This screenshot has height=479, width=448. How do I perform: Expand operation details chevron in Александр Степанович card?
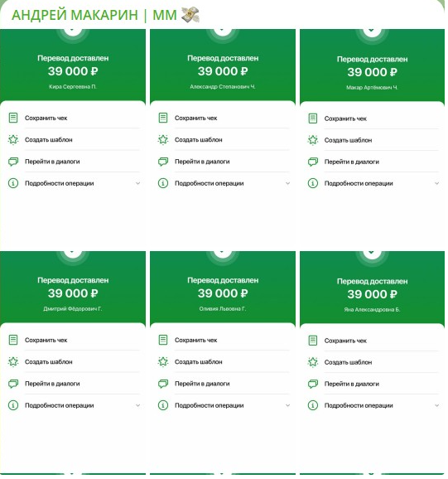[288, 183]
